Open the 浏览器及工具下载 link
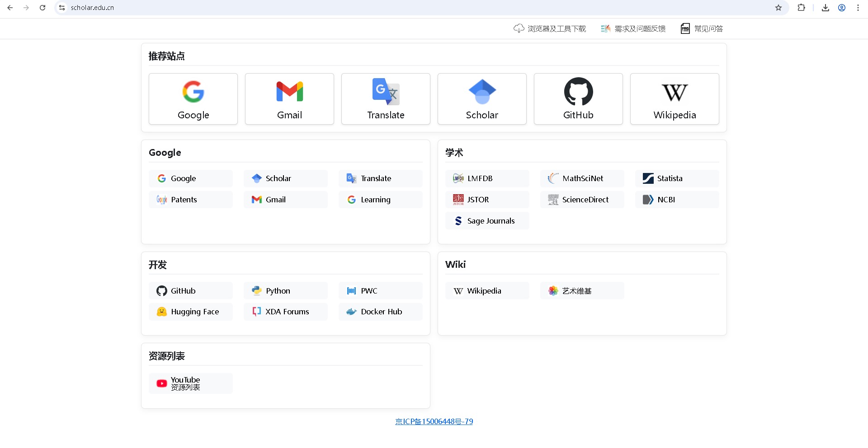The height and width of the screenshot is (448, 868). [550, 28]
